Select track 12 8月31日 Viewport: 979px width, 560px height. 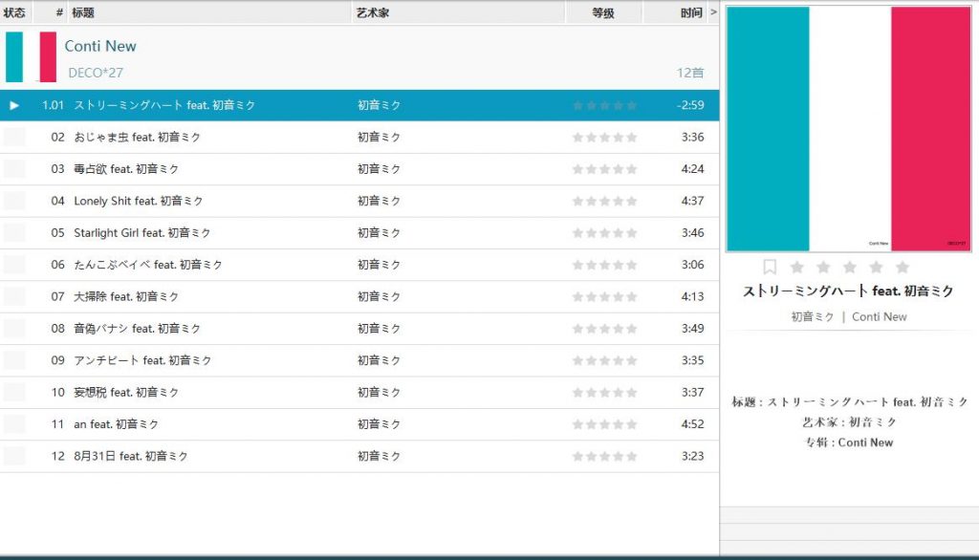click(x=359, y=456)
